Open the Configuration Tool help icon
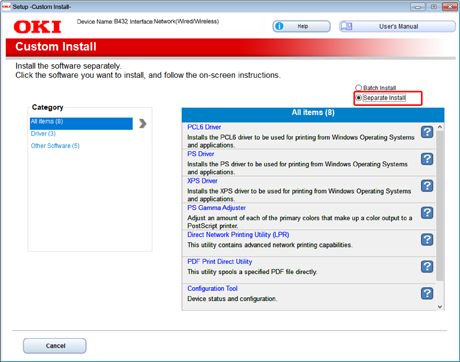This screenshot has width=460, height=362. (427, 293)
